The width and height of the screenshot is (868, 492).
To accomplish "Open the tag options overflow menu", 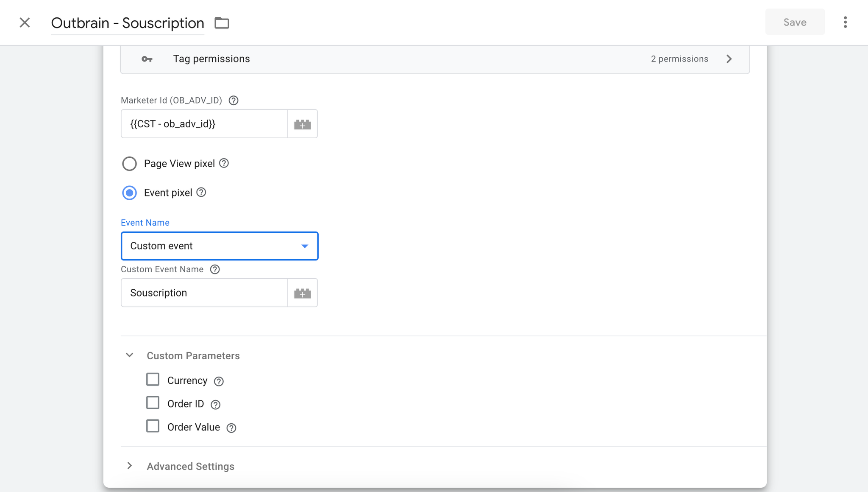I will (x=845, y=22).
